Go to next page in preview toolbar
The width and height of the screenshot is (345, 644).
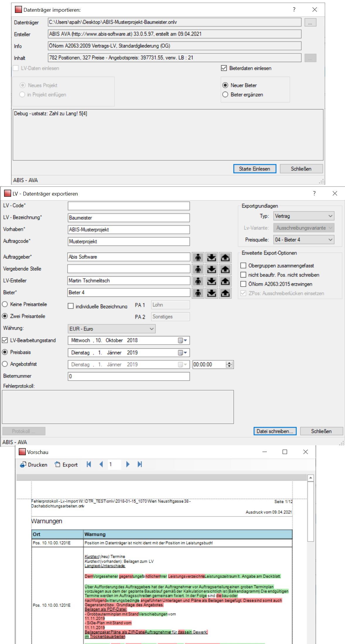(x=128, y=464)
